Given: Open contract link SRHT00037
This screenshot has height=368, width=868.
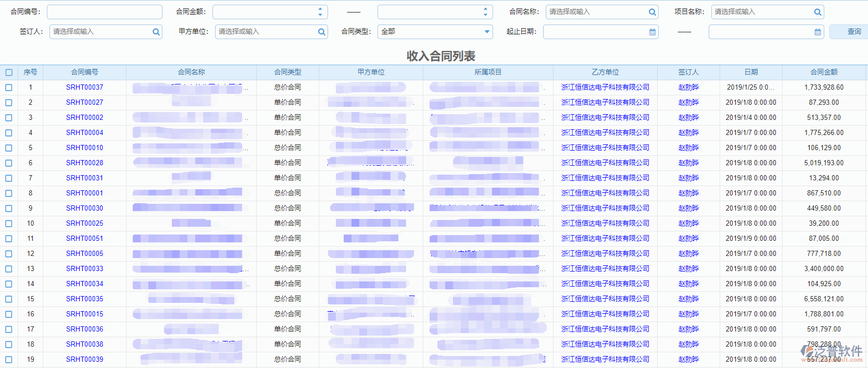Looking at the screenshot, I should coord(84,88).
